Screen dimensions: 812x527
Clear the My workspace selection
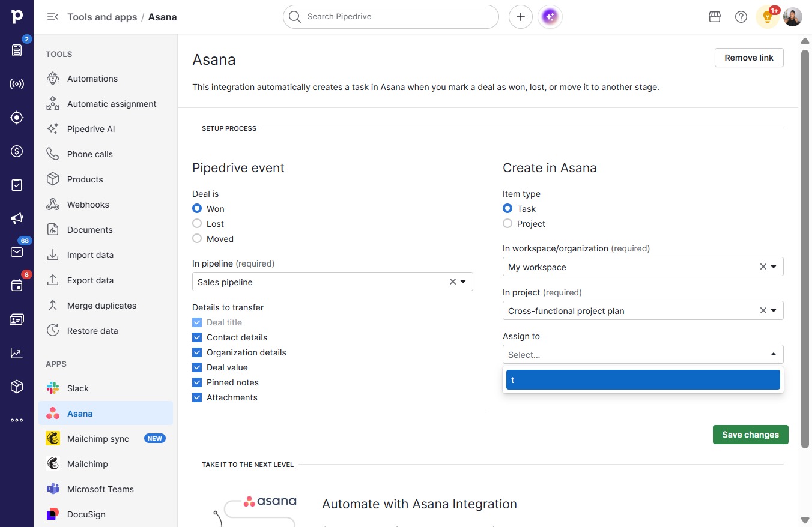(x=763, y=267)
